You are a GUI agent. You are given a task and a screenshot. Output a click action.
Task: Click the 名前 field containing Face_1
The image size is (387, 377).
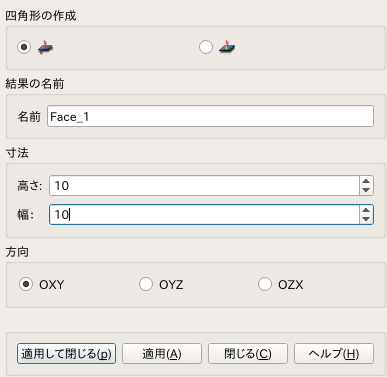tap(210, 116)
